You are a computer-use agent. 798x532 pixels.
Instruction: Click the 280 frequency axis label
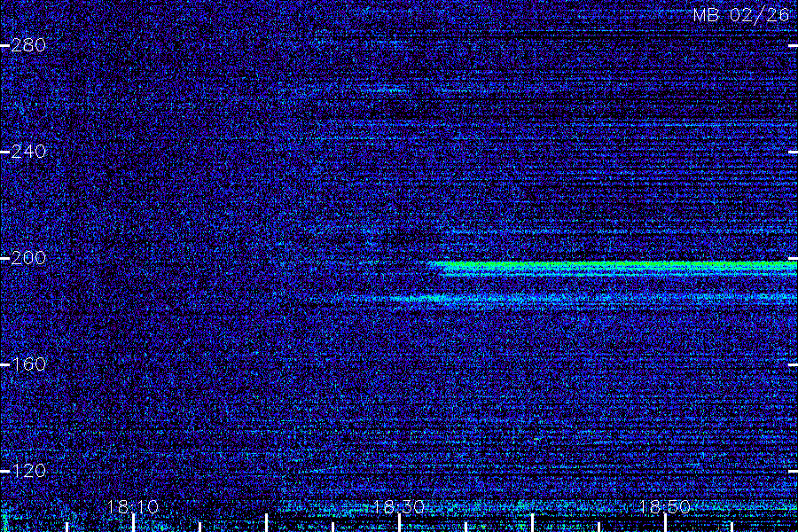point(28,45)
